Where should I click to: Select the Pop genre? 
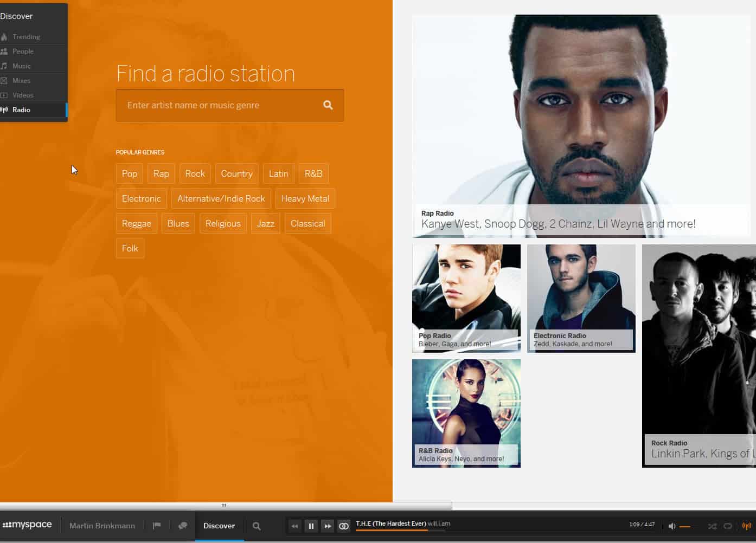(130, 173)
